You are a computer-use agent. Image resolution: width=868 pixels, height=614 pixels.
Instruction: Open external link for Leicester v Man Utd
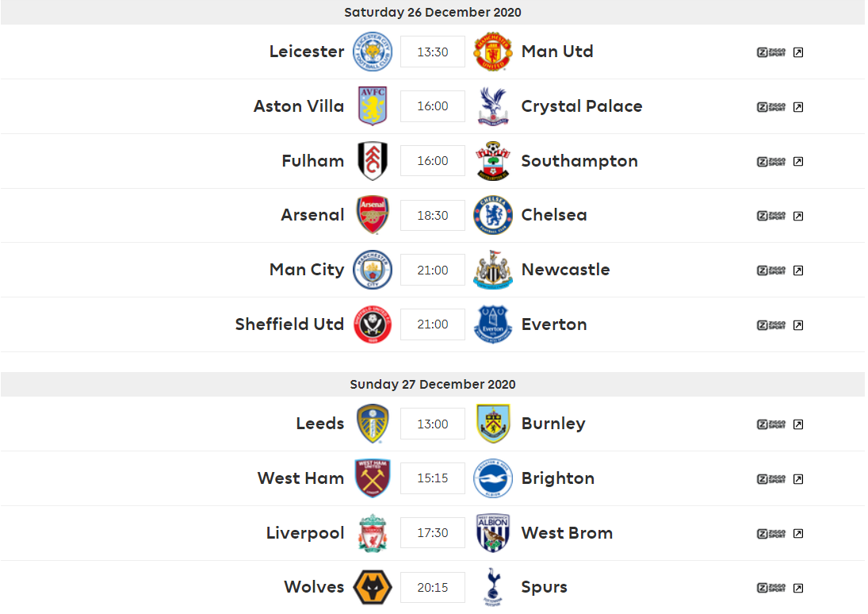pos(797,52)
